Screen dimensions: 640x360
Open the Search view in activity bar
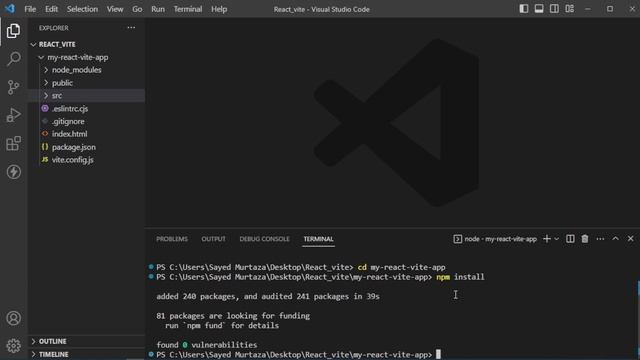(13, 59)
